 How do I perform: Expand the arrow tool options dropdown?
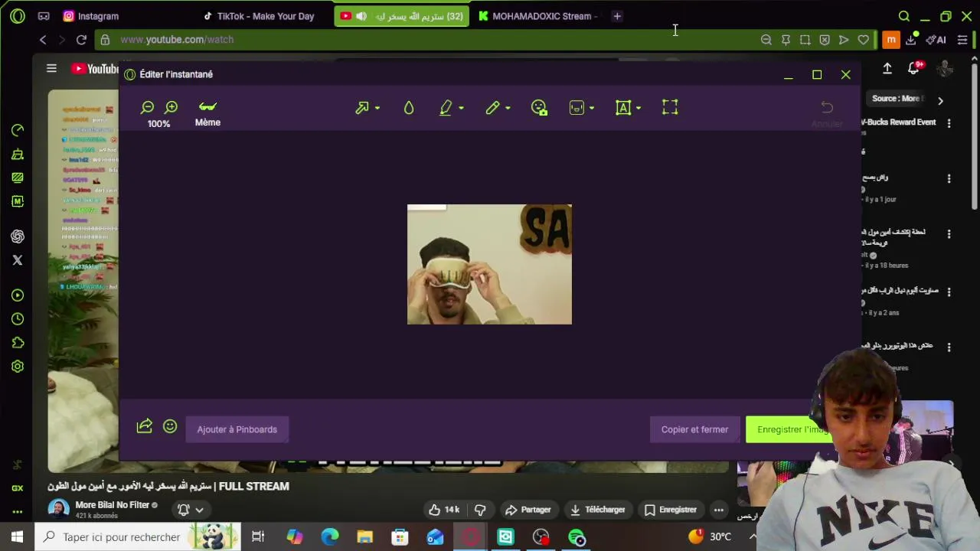[x=377, y=109]
